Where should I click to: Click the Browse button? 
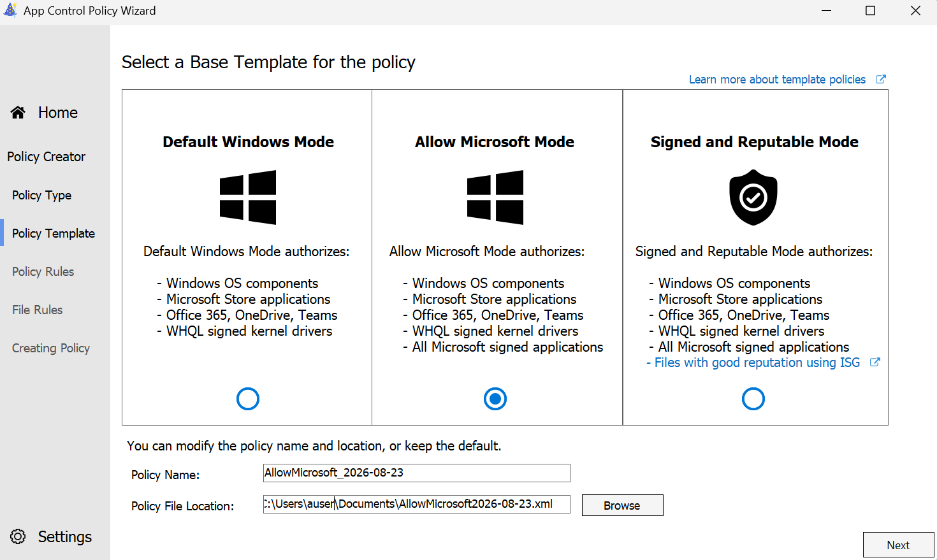tap(623, 505)
